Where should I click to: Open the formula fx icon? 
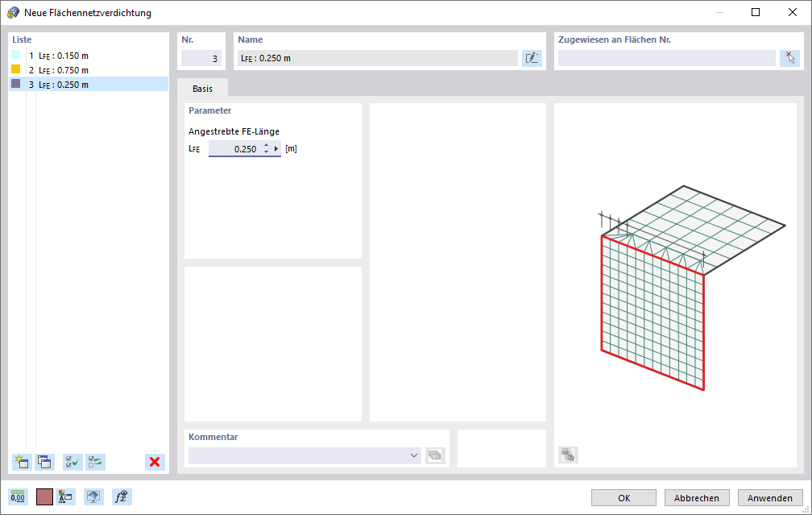tap(121, 496)
